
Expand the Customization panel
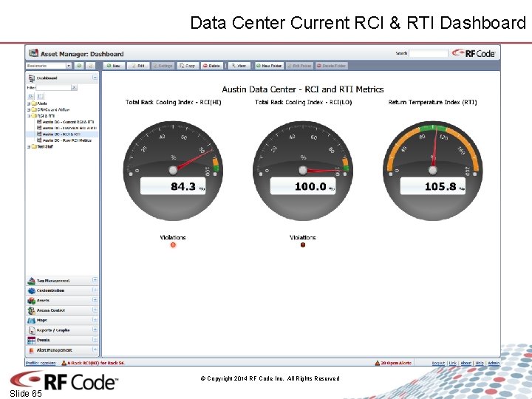click(95, 290)
